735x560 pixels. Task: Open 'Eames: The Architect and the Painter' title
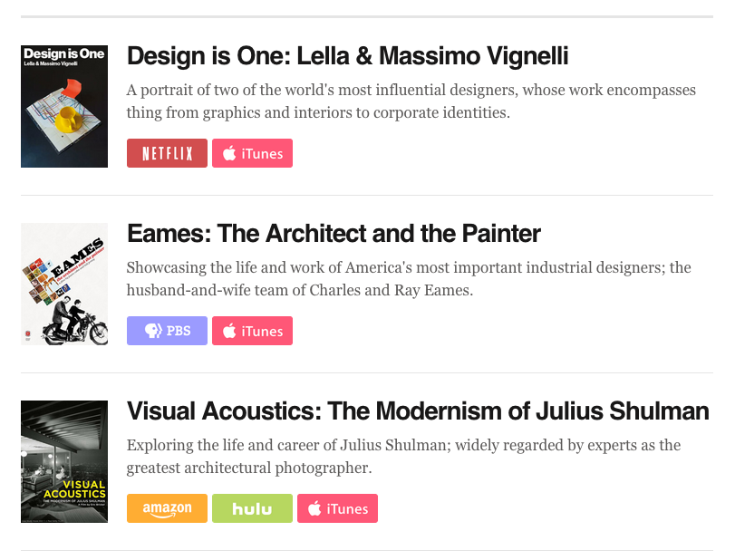pos(334,234)
